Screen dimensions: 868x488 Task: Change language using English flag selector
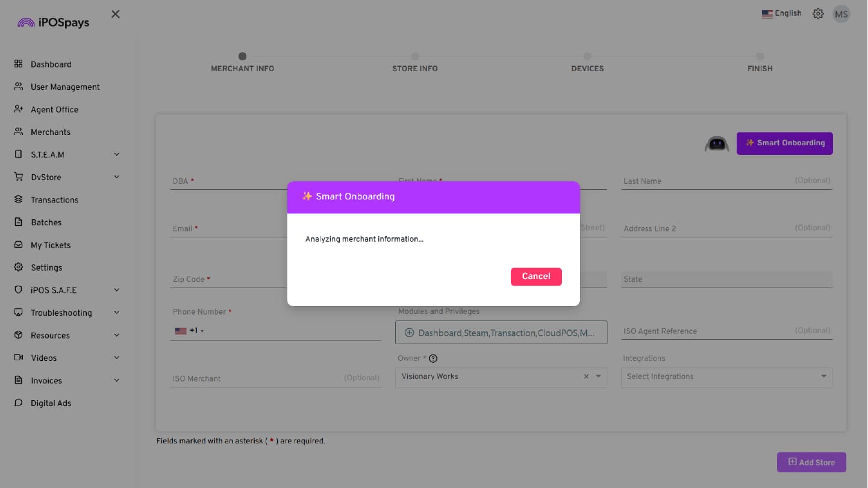click(x=781, y=13)
